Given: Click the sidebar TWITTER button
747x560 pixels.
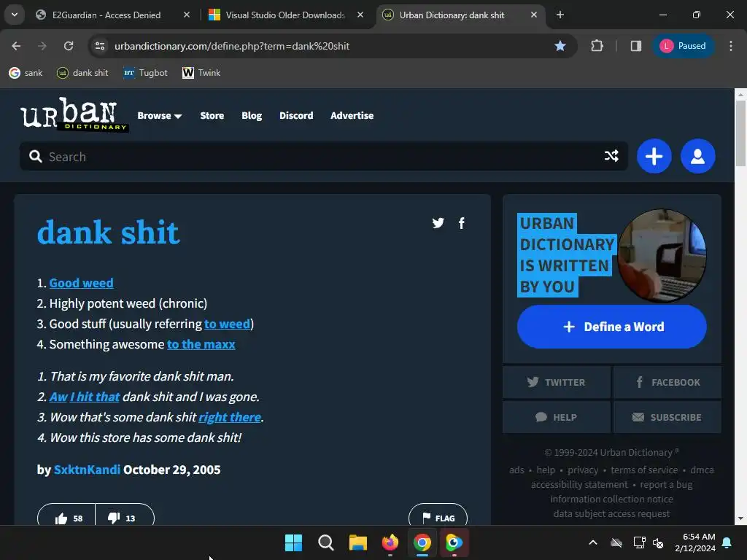Looking at the screenshot, I should (557, 382).
